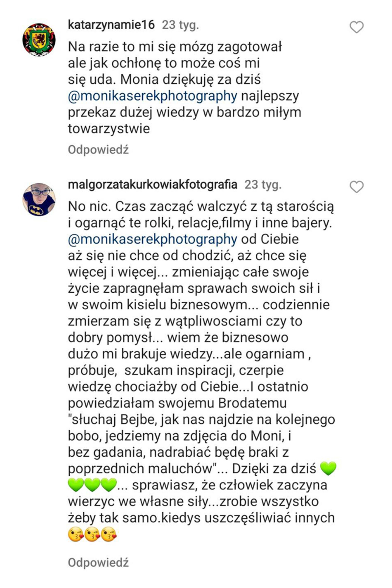Screen dimensions: 392x588
Task: Open the malgorzatakurkowiakfotografia username link
Action: (x=152, y=185)
